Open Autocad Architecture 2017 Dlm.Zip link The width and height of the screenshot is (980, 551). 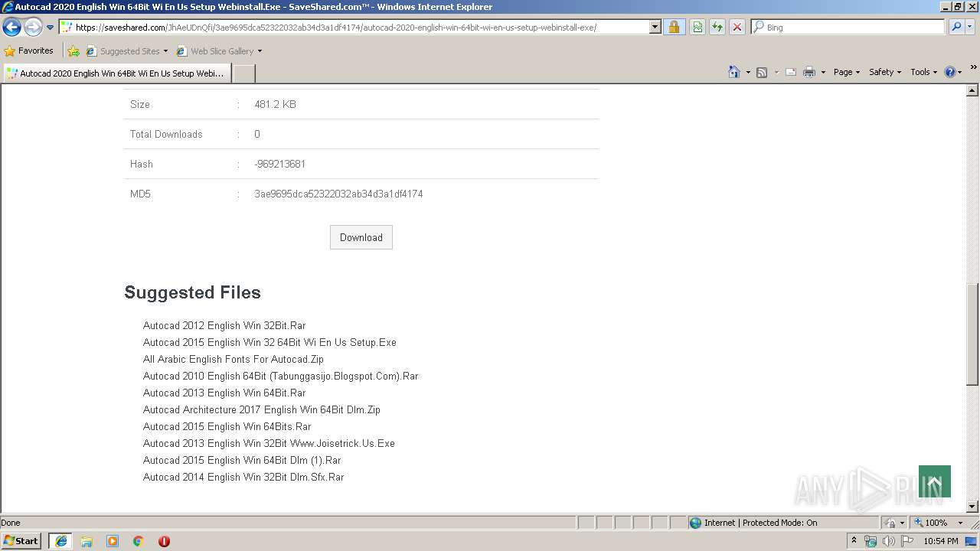click(262, 409)
